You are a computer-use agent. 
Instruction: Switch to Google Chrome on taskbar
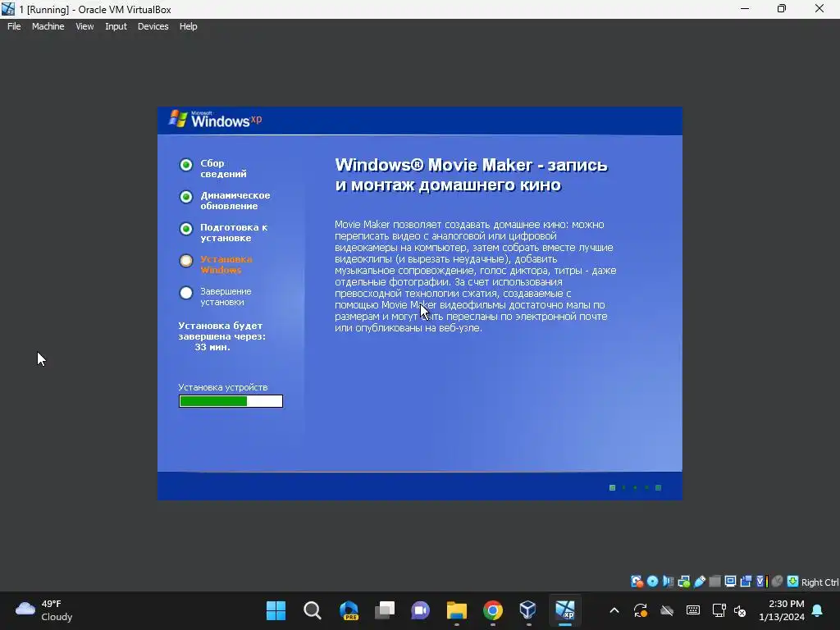pyautogui.click(x=493, y=610)
